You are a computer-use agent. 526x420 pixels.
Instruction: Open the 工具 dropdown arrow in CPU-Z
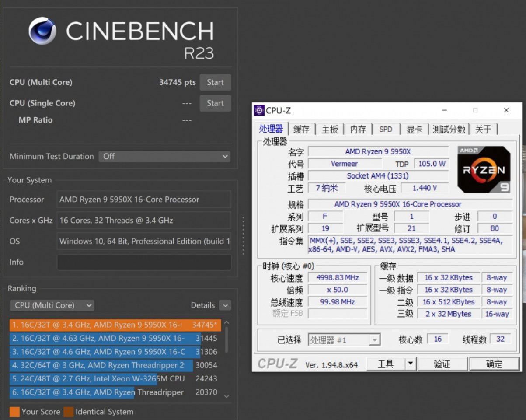coord(411,364)
